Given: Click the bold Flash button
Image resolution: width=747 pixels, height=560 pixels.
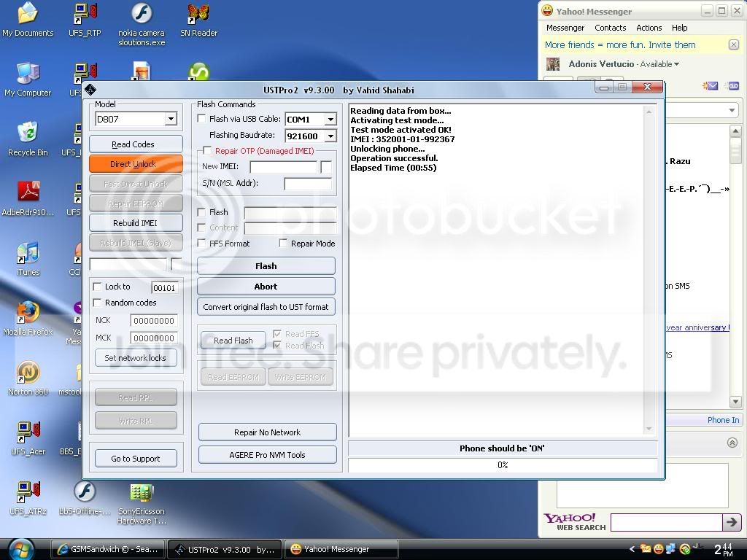Looking at the screenshot, I should (266, 265).
